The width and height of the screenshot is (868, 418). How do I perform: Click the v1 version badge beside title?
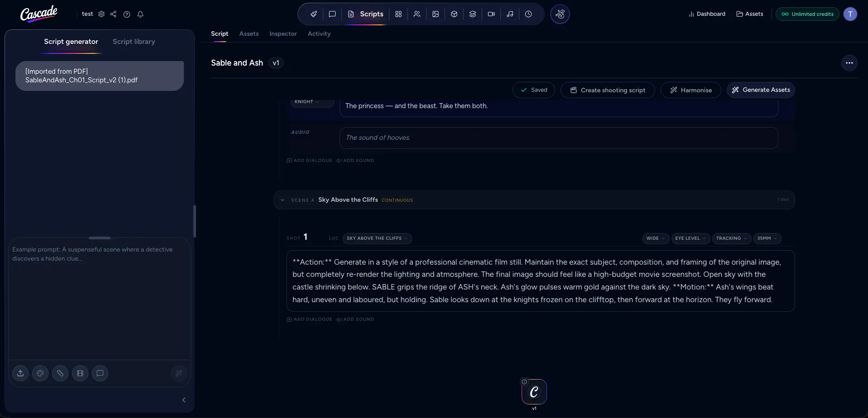pos(276,63)
